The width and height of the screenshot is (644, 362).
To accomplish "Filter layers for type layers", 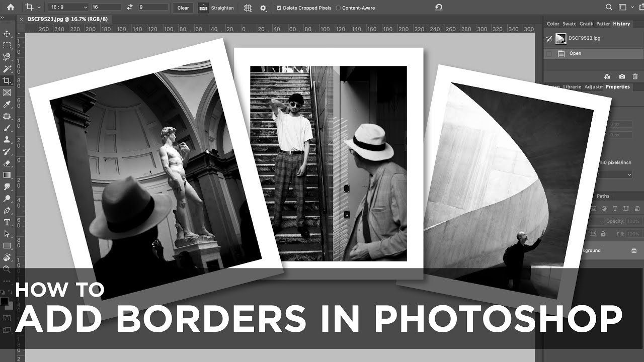I will click(x=615, y=209).
